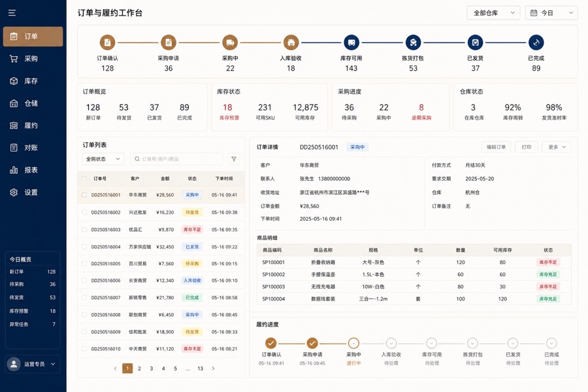
Task: Go to next page with right arrow
Action: (x=213, y=368)
